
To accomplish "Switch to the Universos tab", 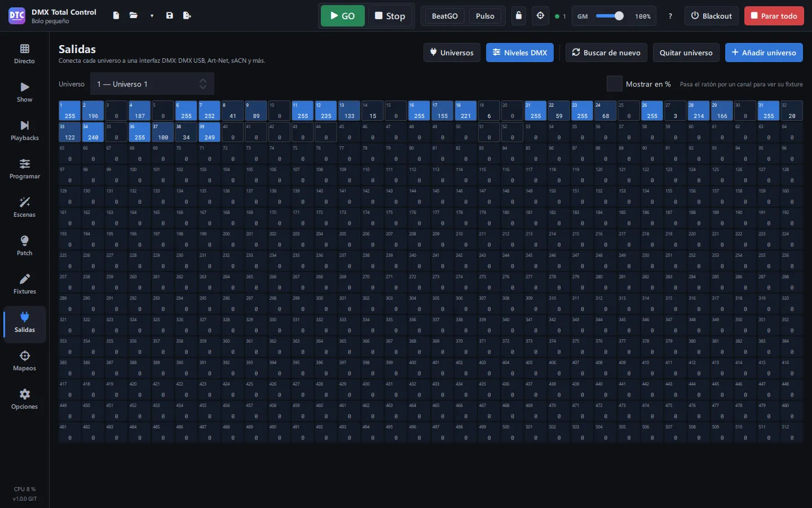I will pyautogui.click(x=452, y=52).
